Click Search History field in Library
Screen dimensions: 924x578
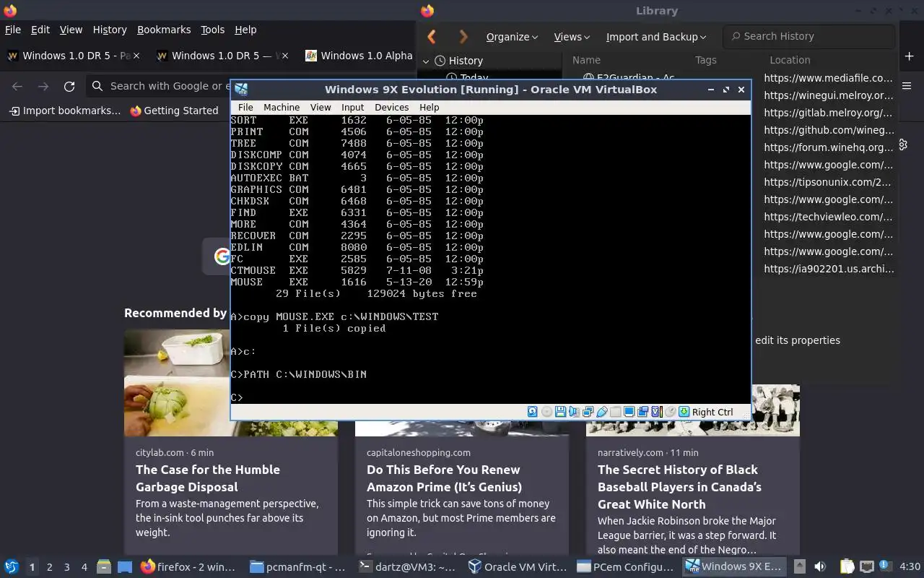(809, 36)
